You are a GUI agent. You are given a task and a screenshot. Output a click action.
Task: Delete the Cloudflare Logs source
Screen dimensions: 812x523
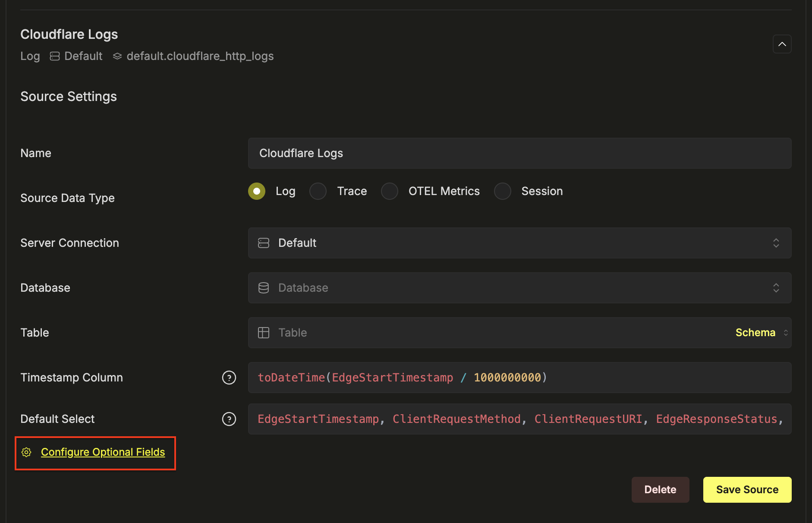pos(660,490)
